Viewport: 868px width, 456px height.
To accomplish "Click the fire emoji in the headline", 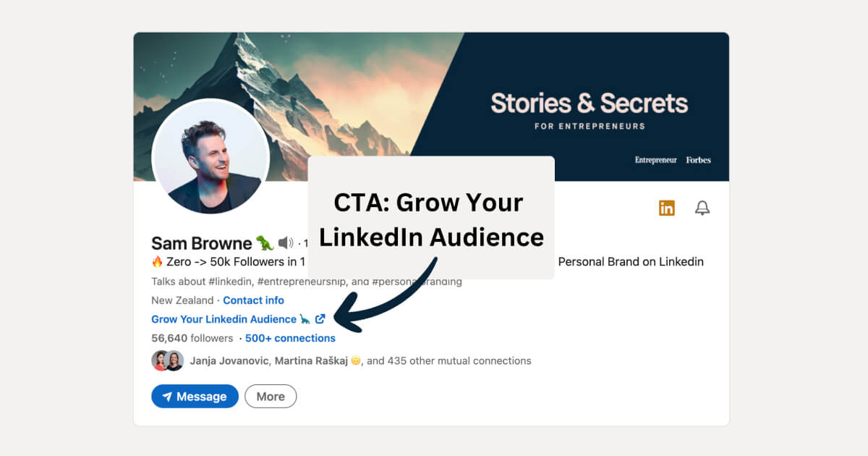I will pos(158,262).
